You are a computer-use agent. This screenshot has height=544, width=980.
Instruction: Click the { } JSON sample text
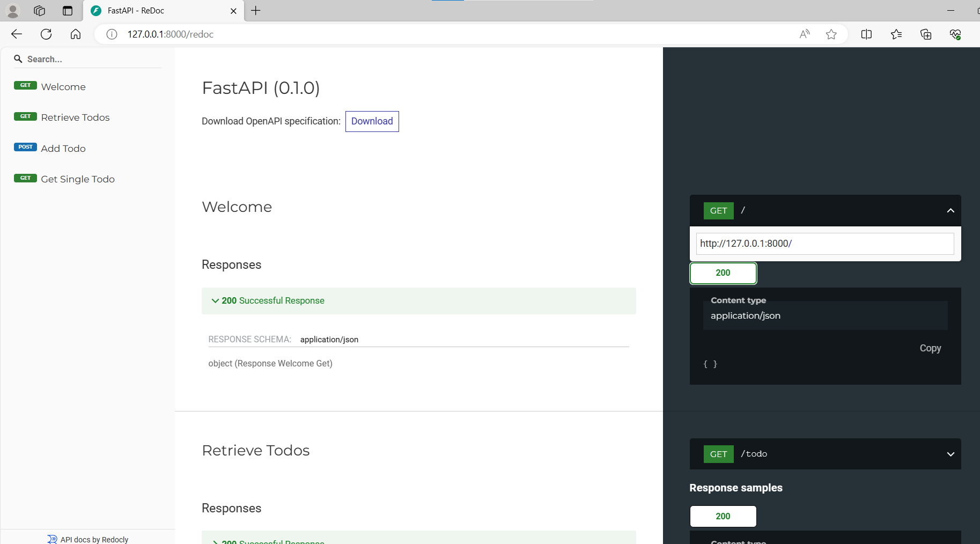(710, 364)
